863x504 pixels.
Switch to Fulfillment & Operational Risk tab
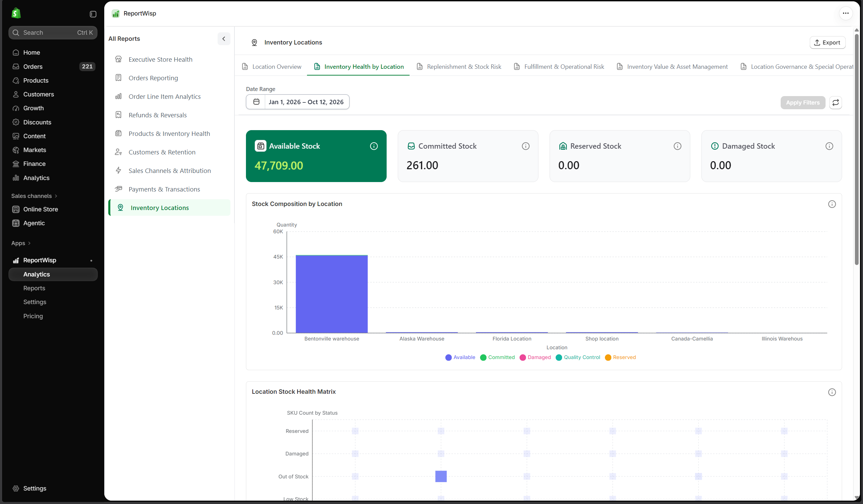[x=559, y=67]
